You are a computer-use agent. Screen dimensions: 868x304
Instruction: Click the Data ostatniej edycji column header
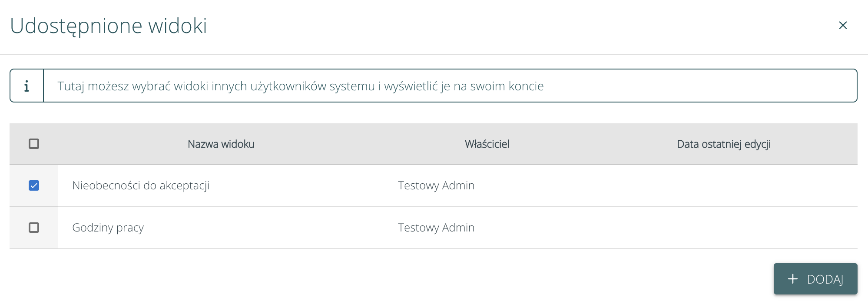click(723, 144)
